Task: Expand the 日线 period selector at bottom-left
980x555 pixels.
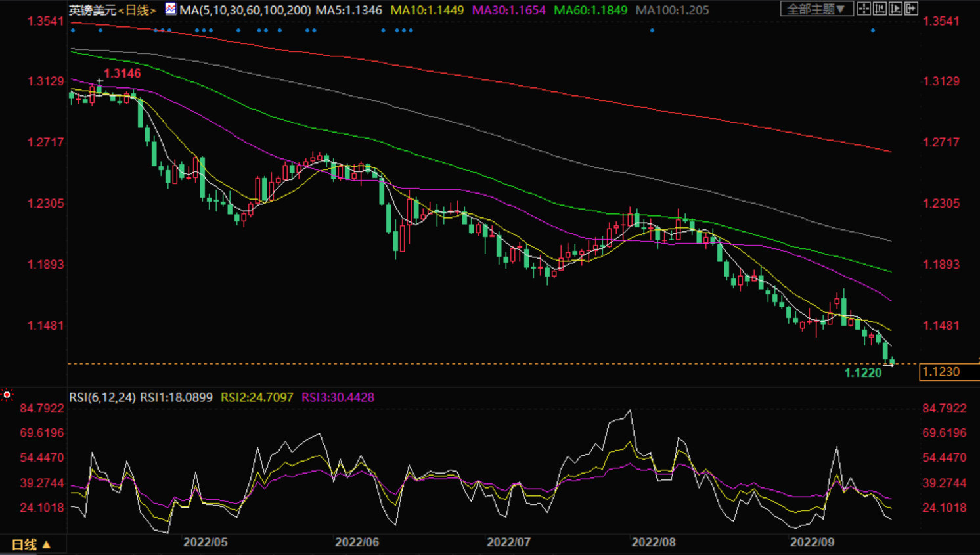Action: [x=31, y=544]
